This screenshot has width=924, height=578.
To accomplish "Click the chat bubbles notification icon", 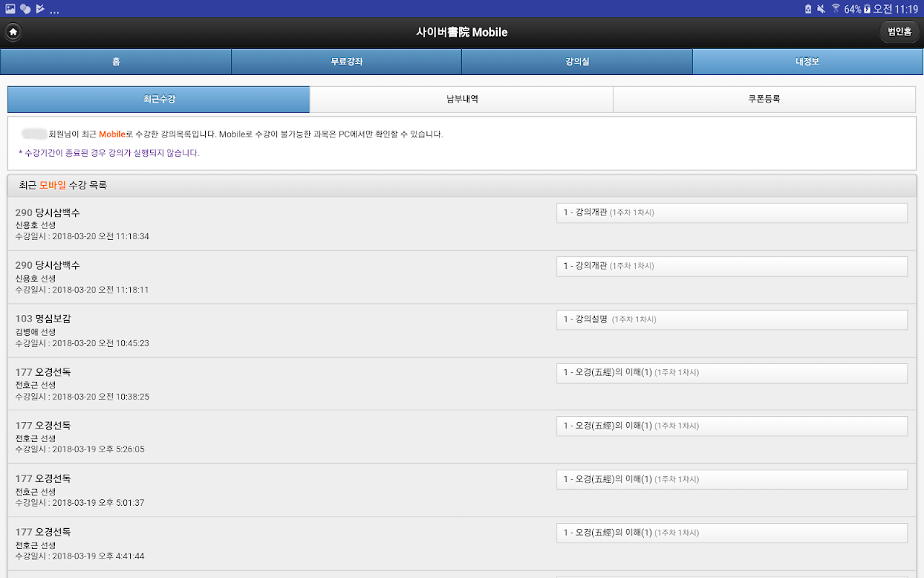I will point(25,9).
